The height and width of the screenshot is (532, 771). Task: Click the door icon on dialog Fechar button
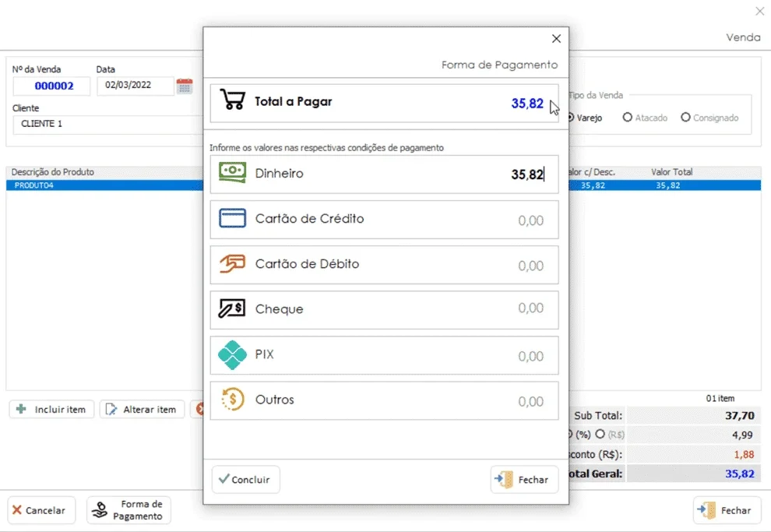pyautogui.click(x=504, y=479)
